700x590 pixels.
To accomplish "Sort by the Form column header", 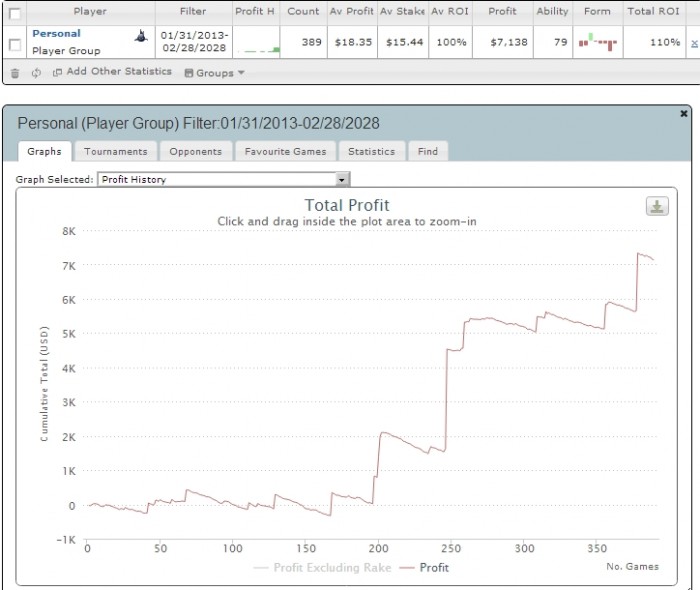I will 597,12.
